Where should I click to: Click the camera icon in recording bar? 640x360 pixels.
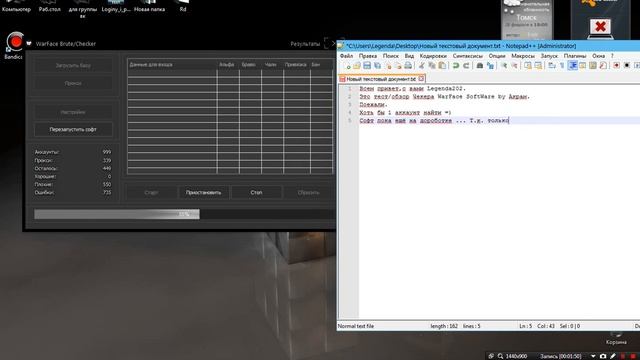(603, 356)
